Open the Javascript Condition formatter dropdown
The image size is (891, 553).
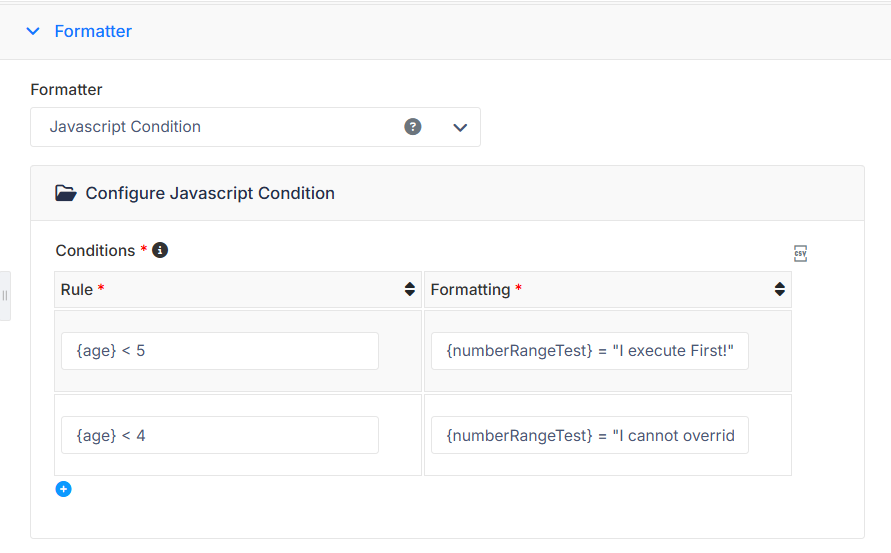point(255,127)
